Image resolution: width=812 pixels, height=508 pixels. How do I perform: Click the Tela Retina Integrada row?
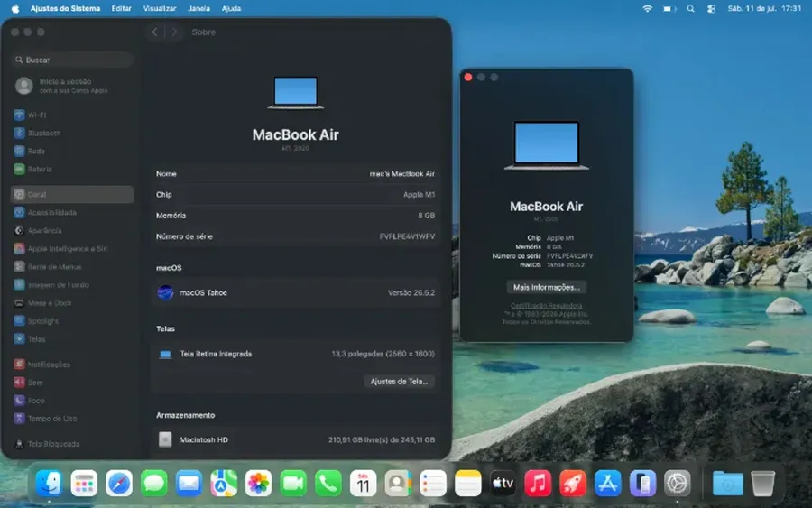(x=295, y=354)
